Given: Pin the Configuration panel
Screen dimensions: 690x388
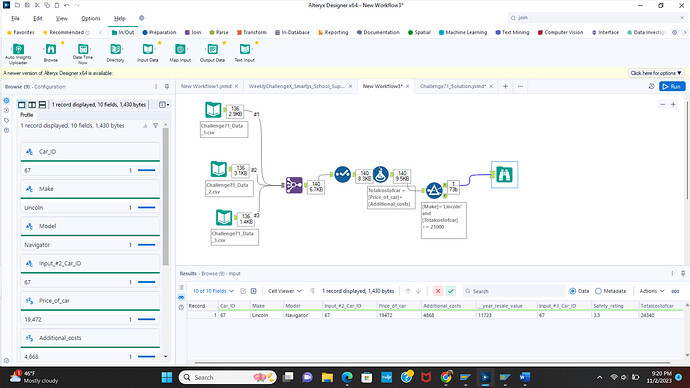Looking at the screenshot, I should click(x=167, y=87).
